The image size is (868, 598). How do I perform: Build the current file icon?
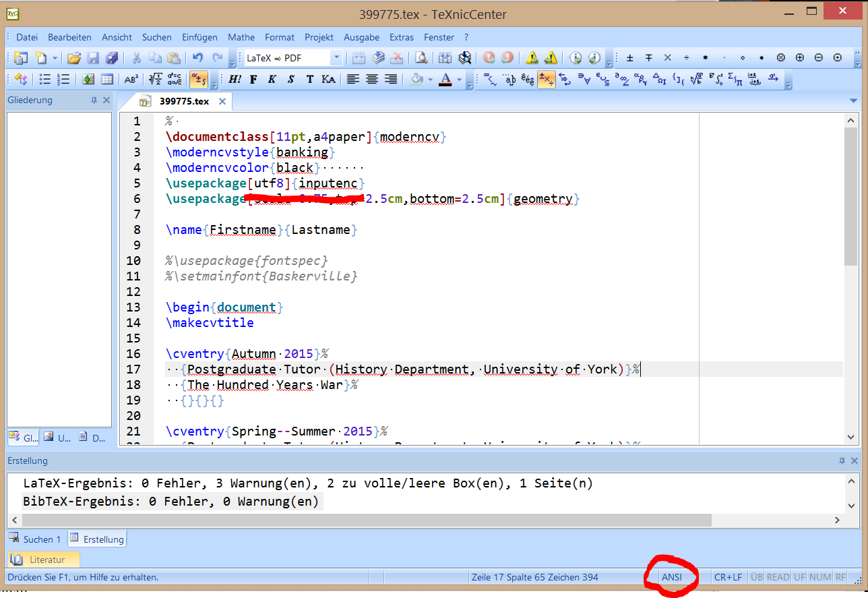click(359, 58)
